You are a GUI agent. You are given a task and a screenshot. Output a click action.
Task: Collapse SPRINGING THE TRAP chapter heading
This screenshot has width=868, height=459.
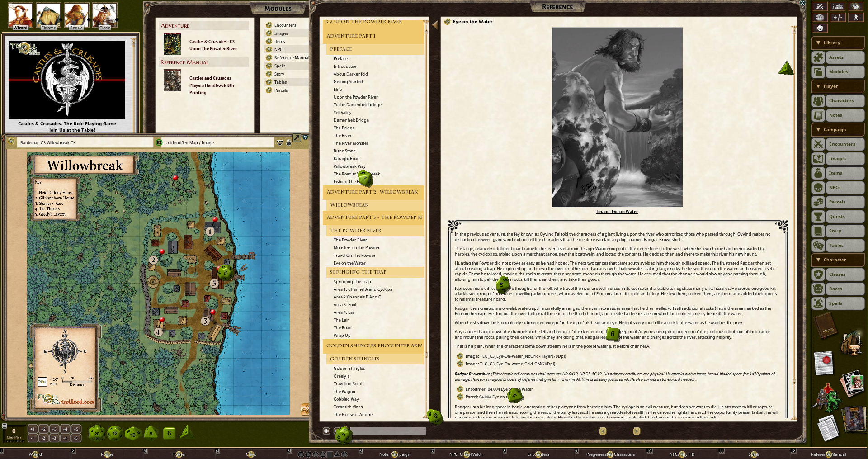[375, 272]
